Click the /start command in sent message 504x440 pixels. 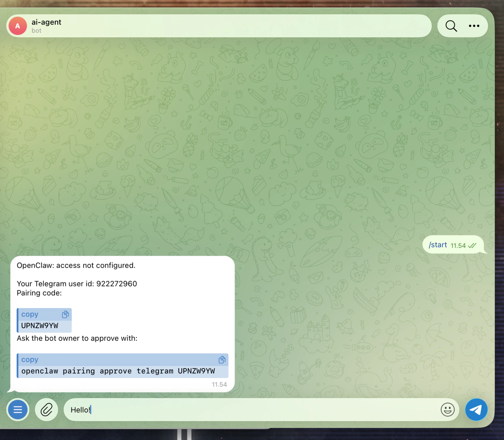pyautogui.click(x=438, y=245)
